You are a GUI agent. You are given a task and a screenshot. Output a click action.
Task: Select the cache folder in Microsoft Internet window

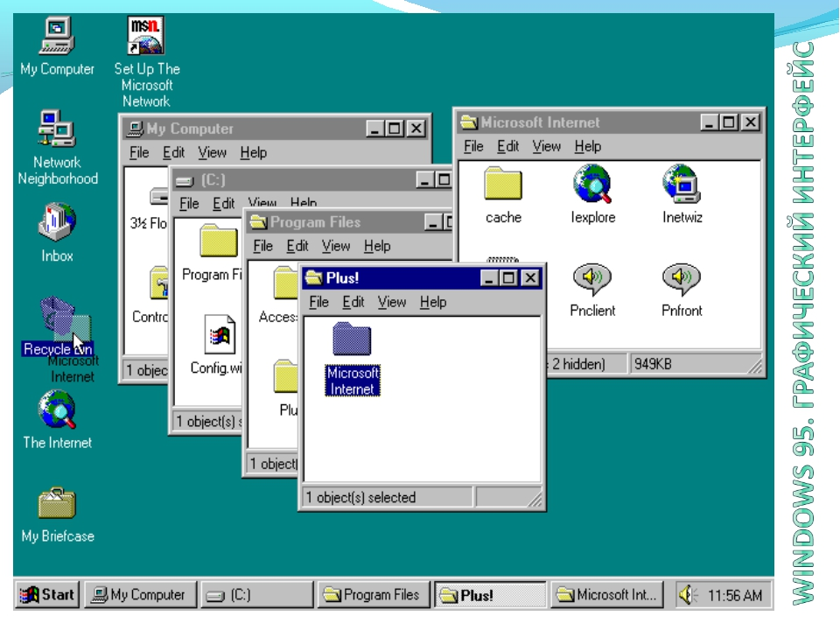tap(503, 195)
